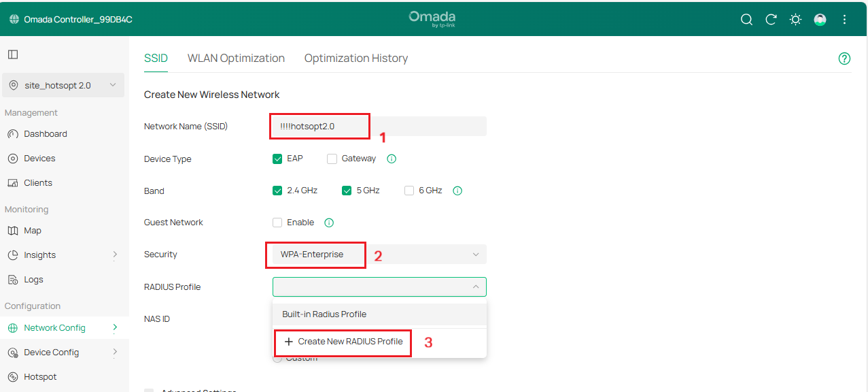Uncheck the EAP device type checkbox

pyautogui.click(x=277, y=158)
